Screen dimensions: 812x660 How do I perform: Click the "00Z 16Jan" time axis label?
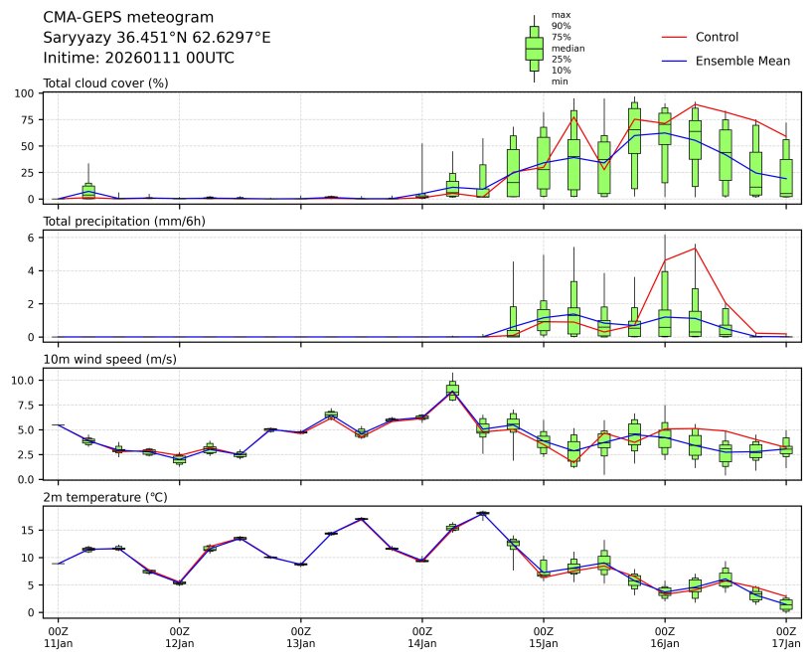[x=665, y=638]
